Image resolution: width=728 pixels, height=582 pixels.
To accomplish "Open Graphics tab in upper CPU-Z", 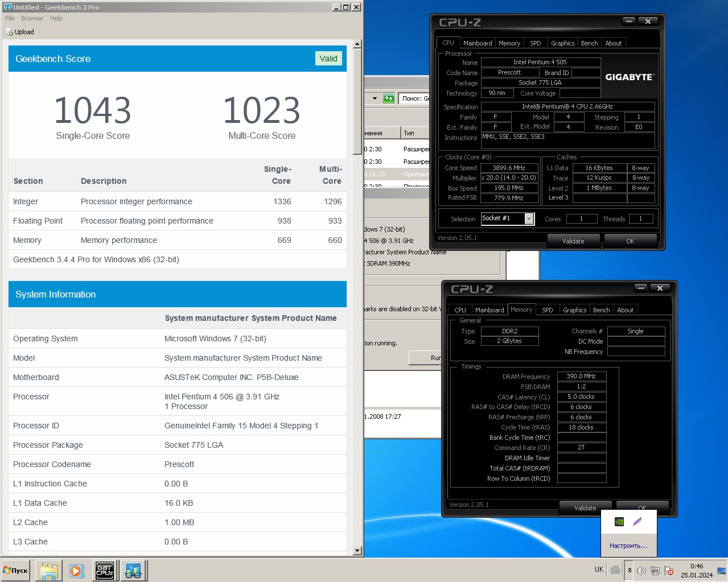I will (x=562, y=43).
